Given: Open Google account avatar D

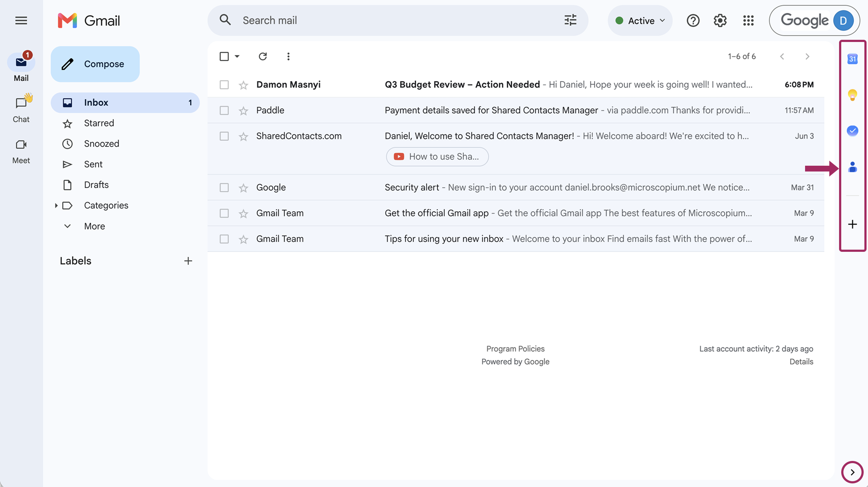Looking at the screenshot, I should click(843, 21).
